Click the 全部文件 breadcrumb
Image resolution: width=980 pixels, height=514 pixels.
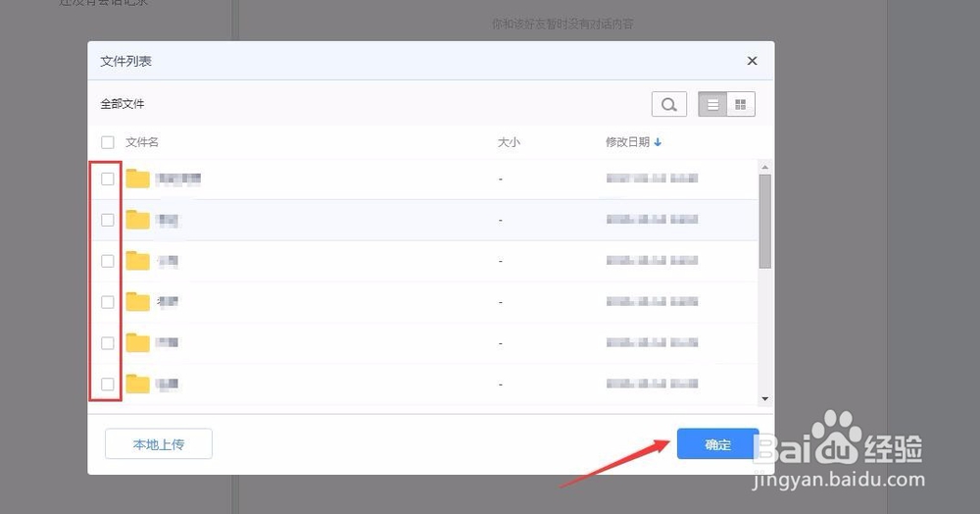(122, 104)
